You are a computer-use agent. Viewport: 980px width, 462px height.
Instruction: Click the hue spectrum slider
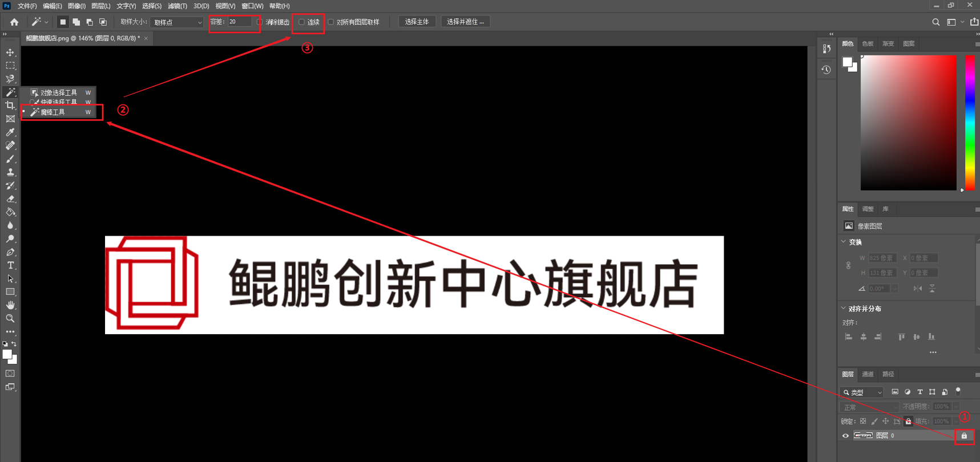pyautogui.click(x=970, y=123)
